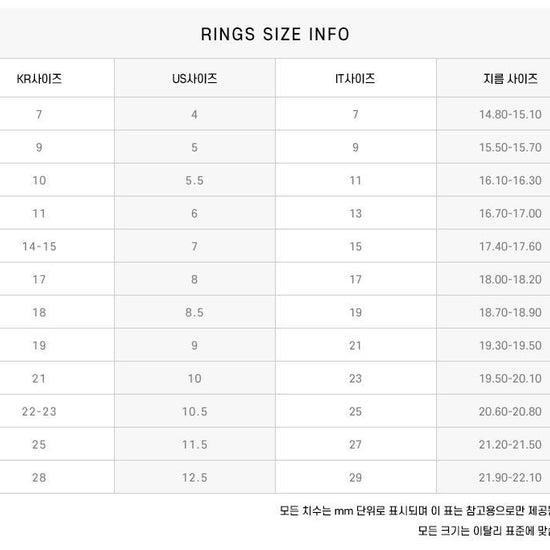This screenshot has height=550, width=550.
Task: Select the US사이즈 column header
Action: pyautogui.click(x=195, y=79)
